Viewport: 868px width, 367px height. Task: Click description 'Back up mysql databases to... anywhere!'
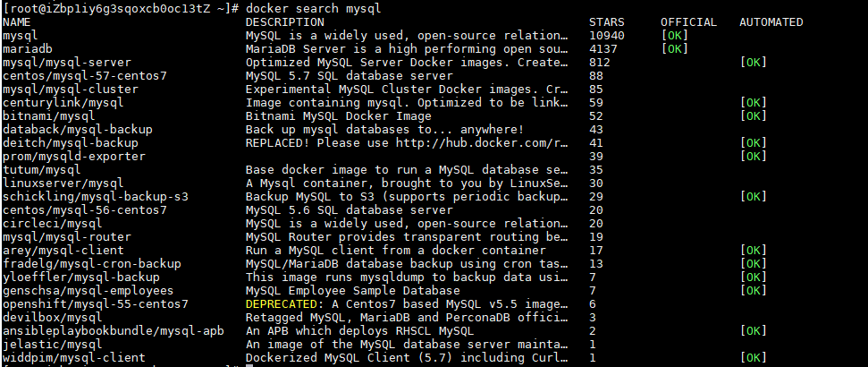(385, 129)
